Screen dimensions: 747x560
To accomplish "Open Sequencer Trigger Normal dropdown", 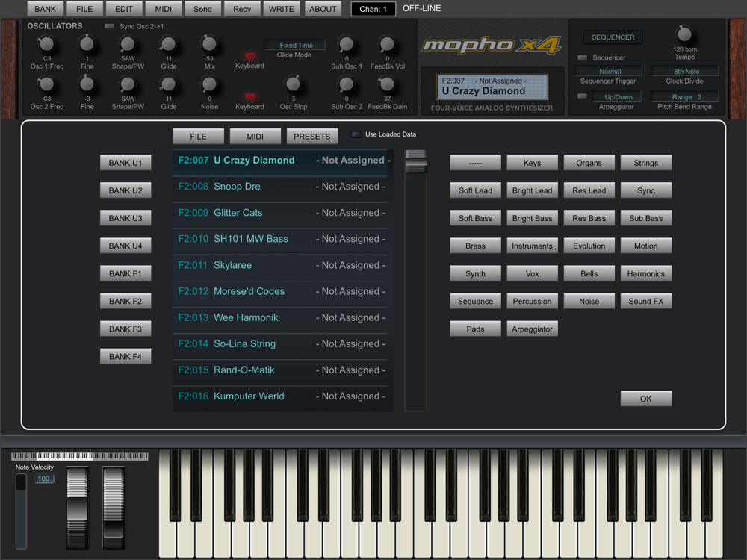I will 609,71.
